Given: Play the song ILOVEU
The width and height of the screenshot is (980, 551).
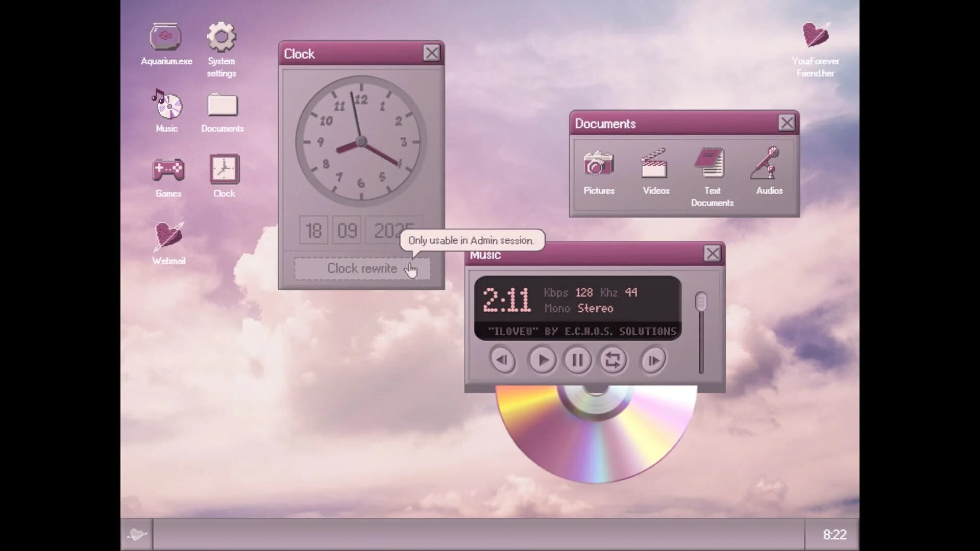Looking at the screenshot, I should [543, 360].
